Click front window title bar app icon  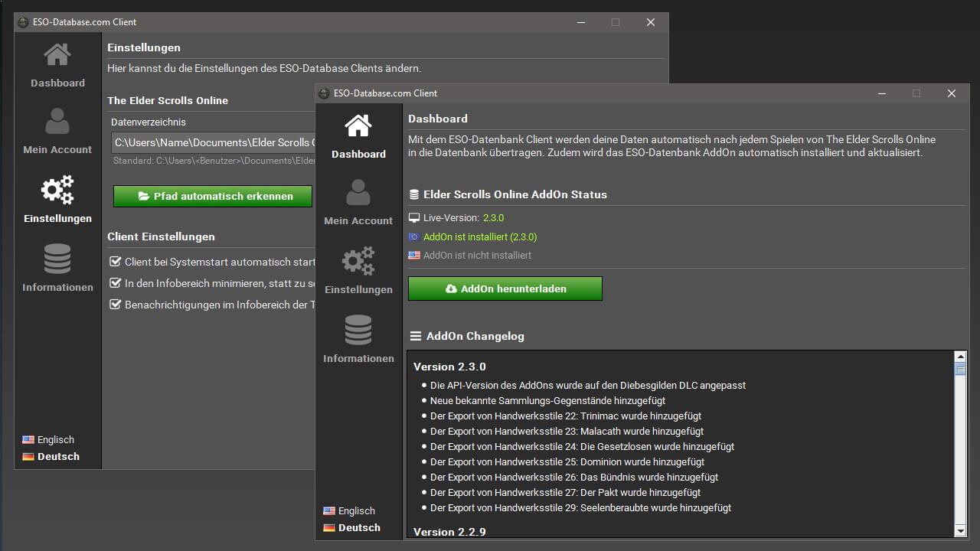tap(324, 93)
